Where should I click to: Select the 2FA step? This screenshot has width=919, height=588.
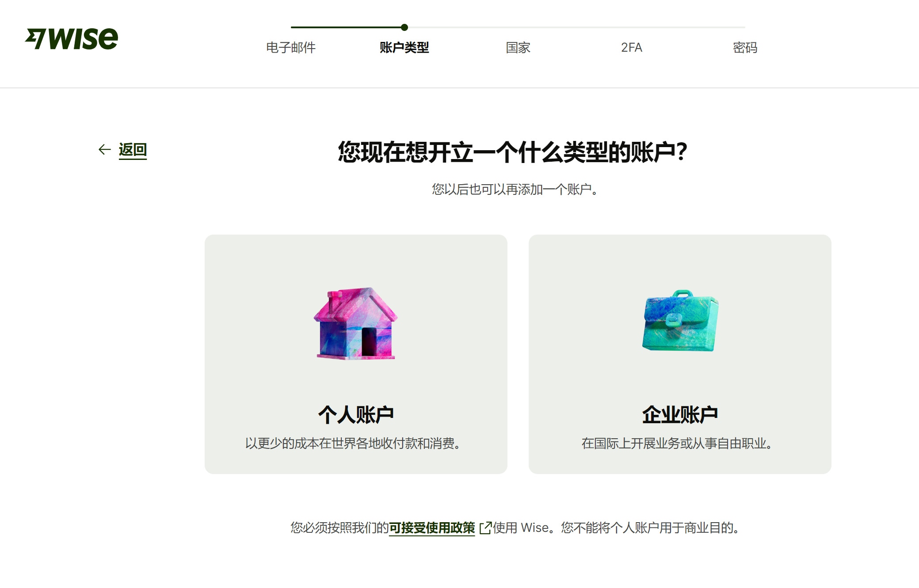(x=631, y=47)
